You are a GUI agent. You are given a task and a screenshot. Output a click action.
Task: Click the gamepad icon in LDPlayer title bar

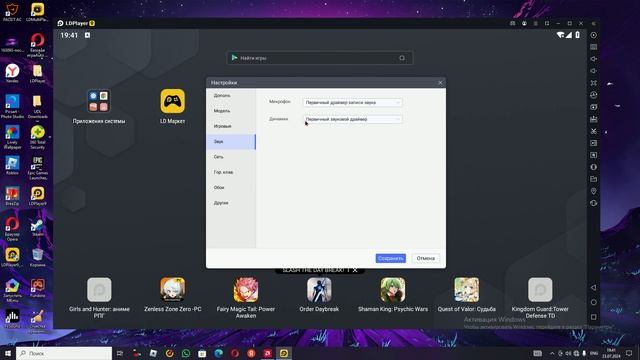coord(513,23)
